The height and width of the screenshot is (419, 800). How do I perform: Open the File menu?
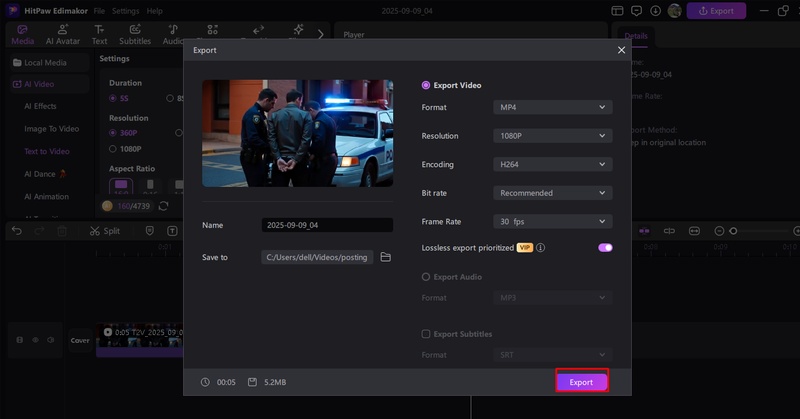click(99, 11)
